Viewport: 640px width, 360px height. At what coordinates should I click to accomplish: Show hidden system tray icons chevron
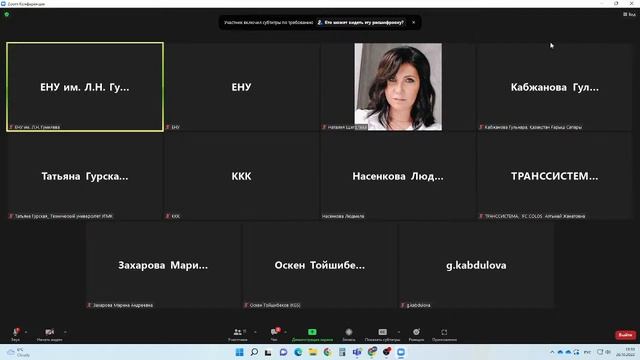pos(552,352)
